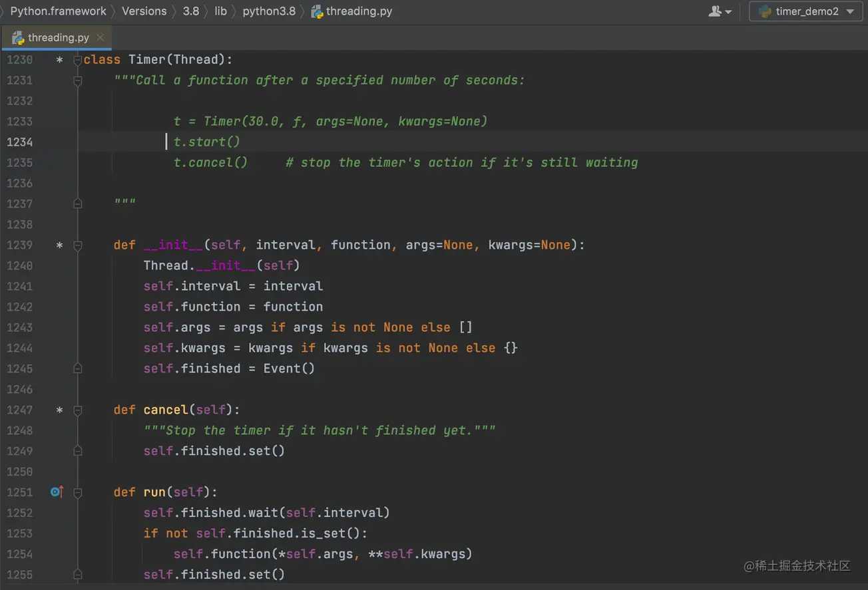Screen dimensions: 868x590
Task: Open the user account dropdown icon
Action: click(x=720, y=11)
